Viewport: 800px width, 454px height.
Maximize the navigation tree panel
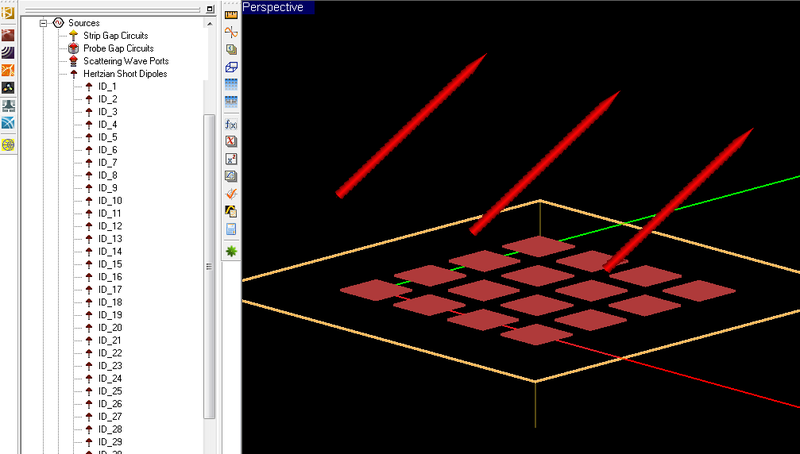coord(210,9)
